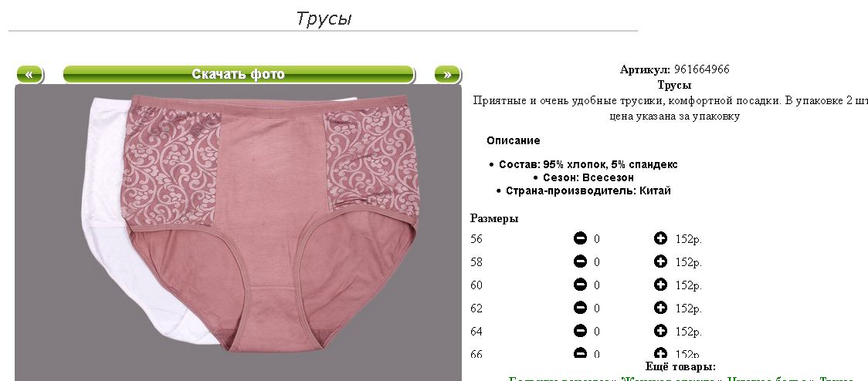Decrease quantity for size 64
Image resolution: width=868 pixels, height=381 pixels.
(x=580, y=331)
